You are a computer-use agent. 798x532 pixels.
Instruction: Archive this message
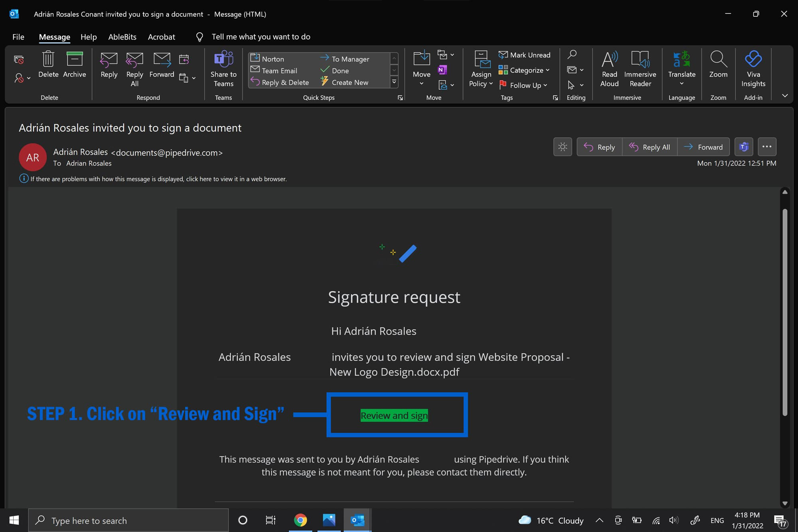[x=75, y=64]
